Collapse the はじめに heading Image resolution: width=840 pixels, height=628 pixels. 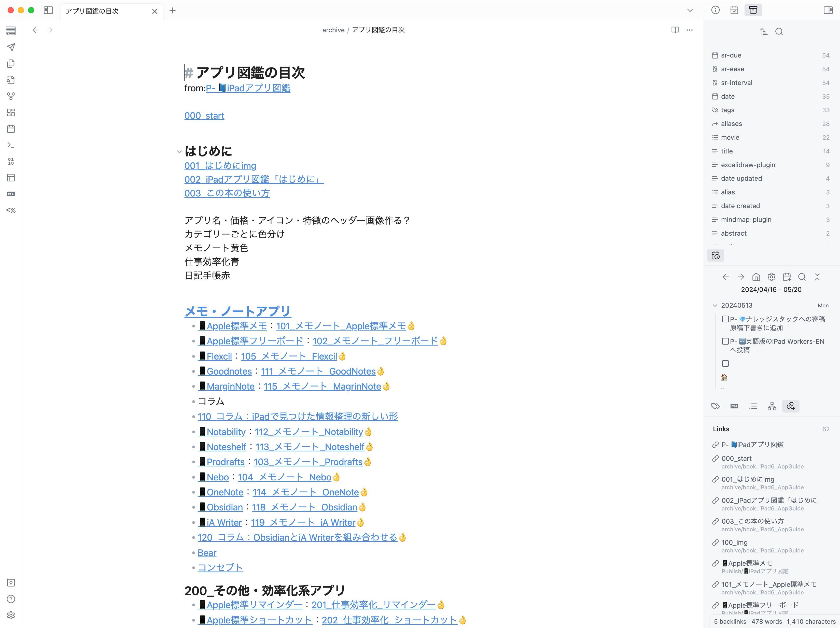179,151
